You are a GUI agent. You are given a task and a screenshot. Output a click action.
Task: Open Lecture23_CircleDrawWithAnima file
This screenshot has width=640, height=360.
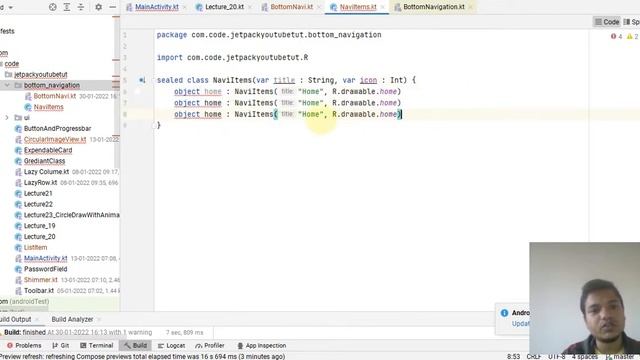tap(71, 215)
